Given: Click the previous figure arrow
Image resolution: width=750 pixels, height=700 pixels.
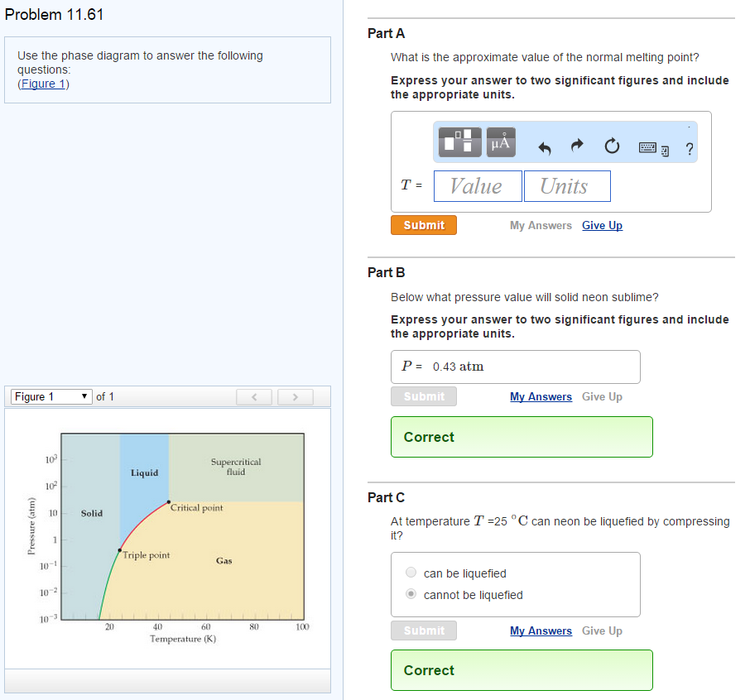Looking at the screenshot, I should pos(253,396).
